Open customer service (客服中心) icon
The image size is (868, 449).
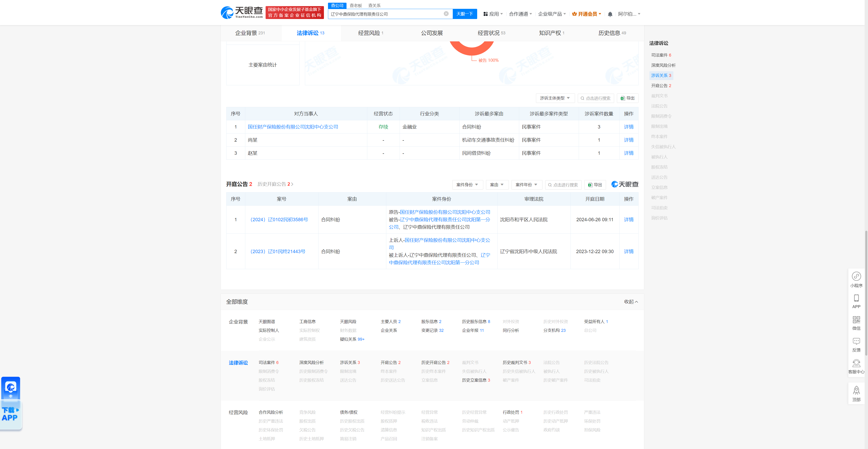(856, 363)
